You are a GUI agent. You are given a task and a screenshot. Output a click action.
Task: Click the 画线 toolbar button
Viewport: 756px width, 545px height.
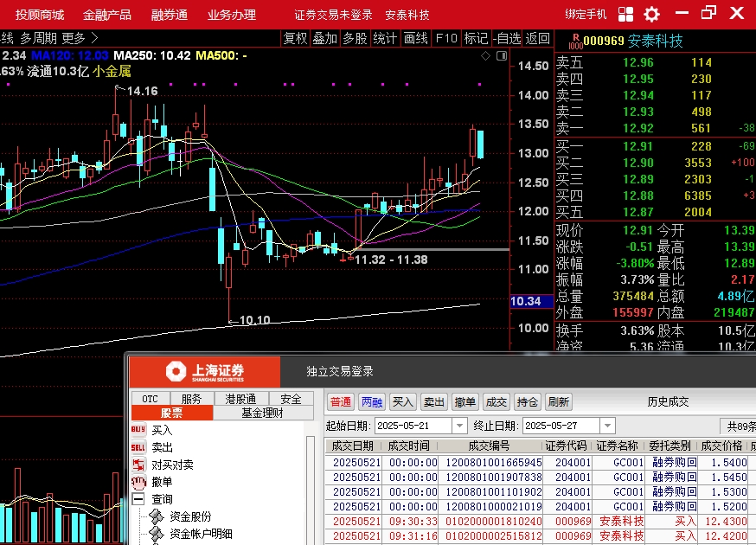(x=415, y=38)
